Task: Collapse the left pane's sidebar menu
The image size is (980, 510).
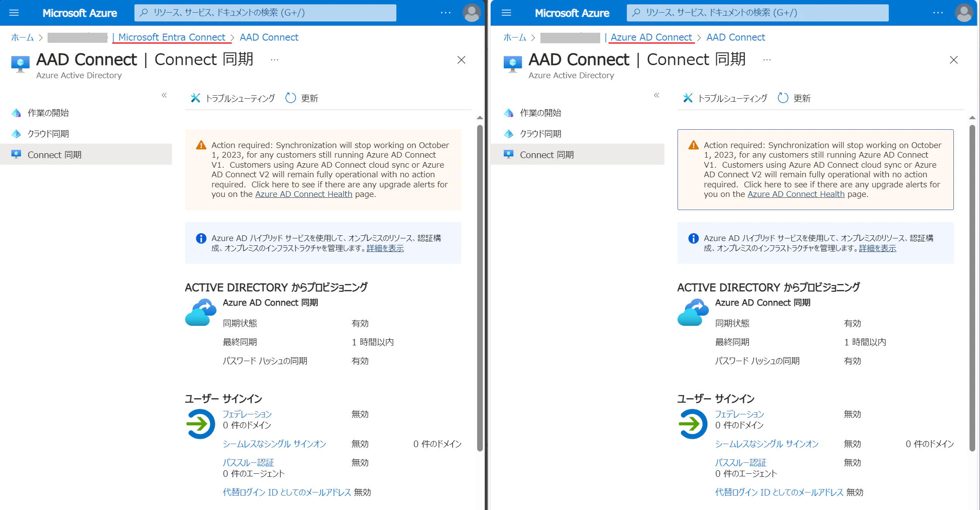Action: (164, 95)
